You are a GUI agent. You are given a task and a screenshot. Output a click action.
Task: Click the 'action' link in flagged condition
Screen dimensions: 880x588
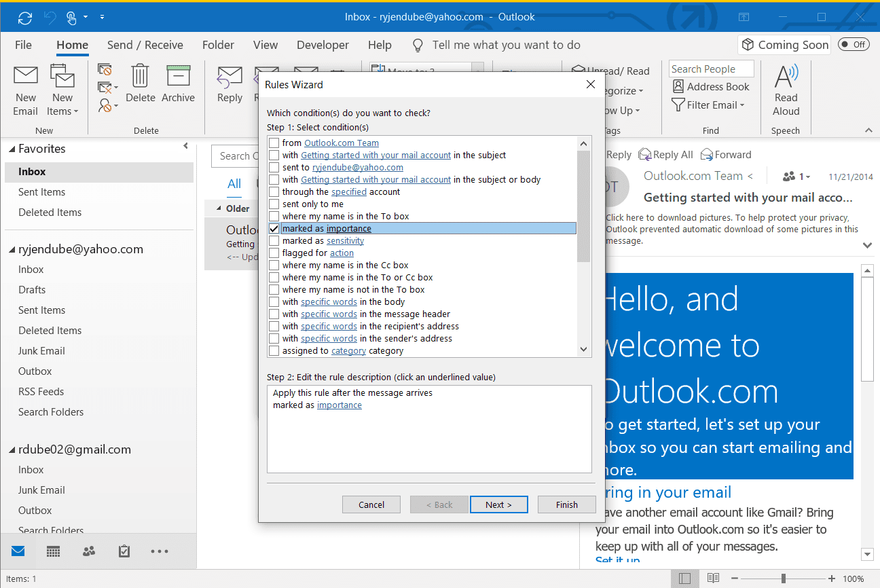342,253
